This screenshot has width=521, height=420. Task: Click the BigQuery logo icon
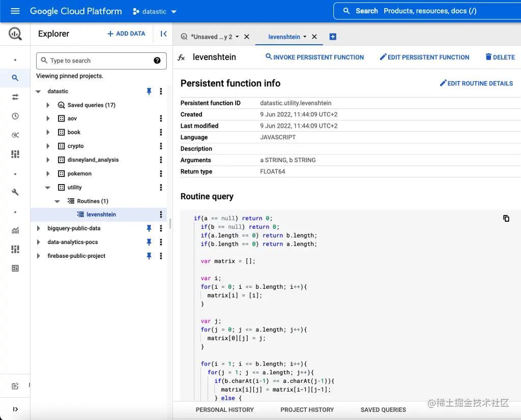[15, 34]
